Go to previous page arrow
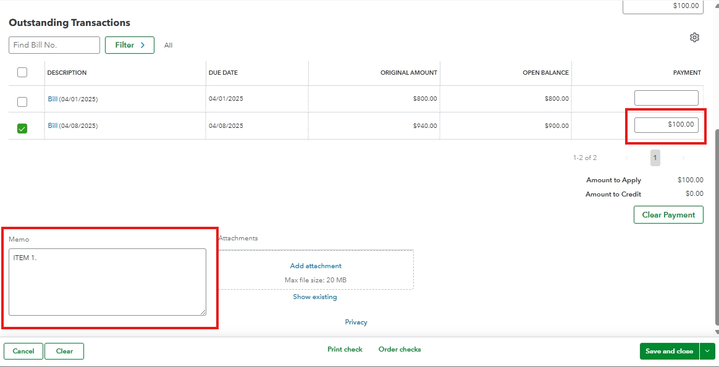719x367 pixels. click(627, 158)
